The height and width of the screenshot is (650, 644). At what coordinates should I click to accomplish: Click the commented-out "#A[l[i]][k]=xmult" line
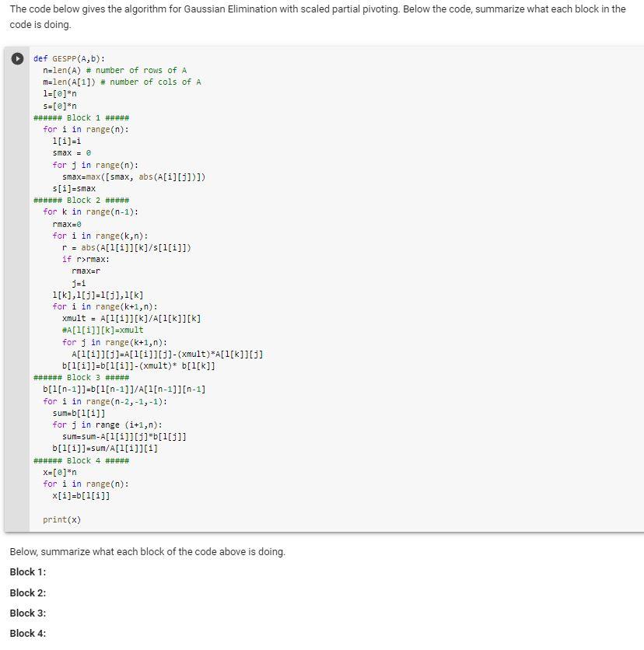101,330
